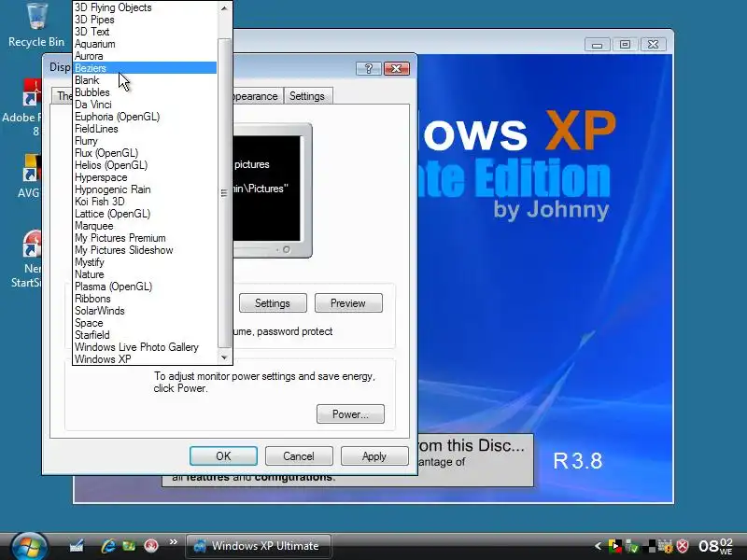Choose Windows Live Photo Gallery entry
Viewport: 747px width, 560px height.
tap(146, 347)
